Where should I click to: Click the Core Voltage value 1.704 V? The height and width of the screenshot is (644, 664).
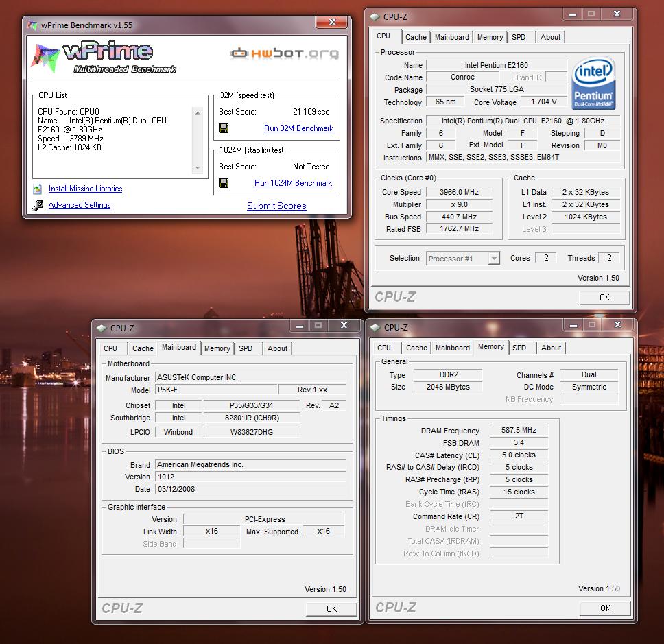click(544, 102)
